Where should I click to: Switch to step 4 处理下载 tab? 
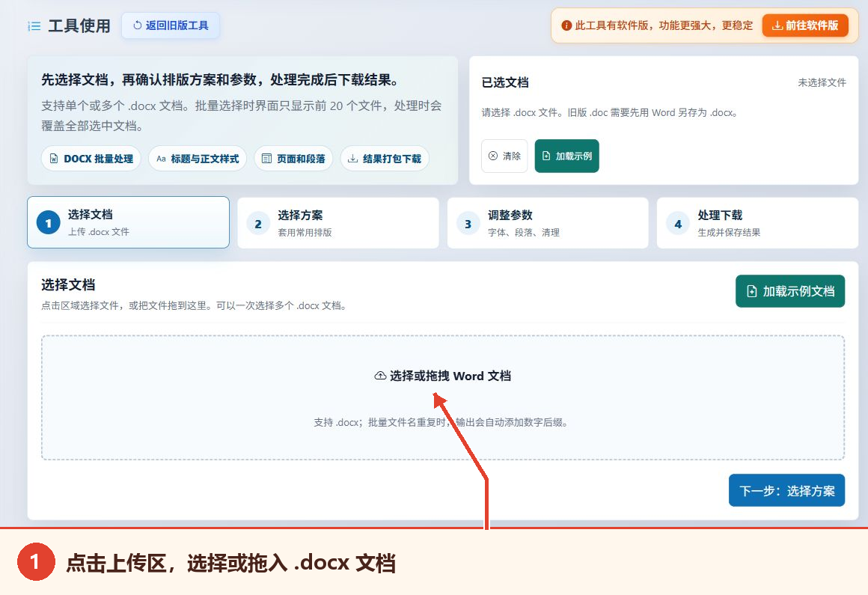[x=757, y=223]
